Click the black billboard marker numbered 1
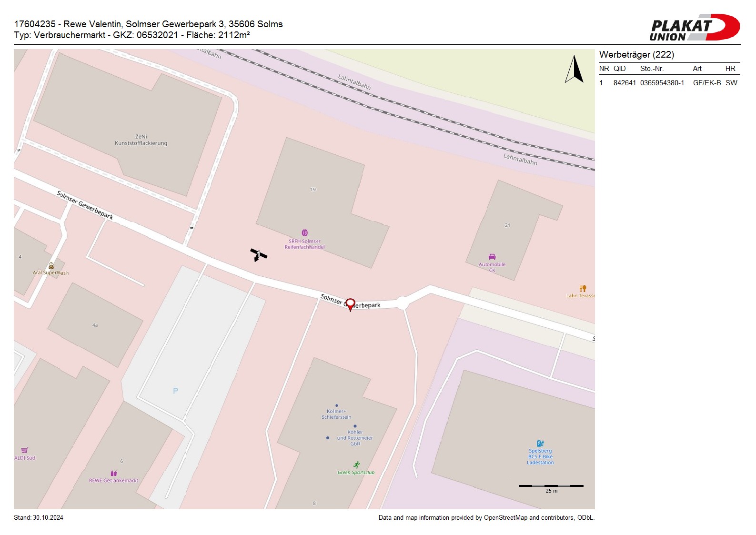This screenshot has width=756, height=535. tap(258, 254)
